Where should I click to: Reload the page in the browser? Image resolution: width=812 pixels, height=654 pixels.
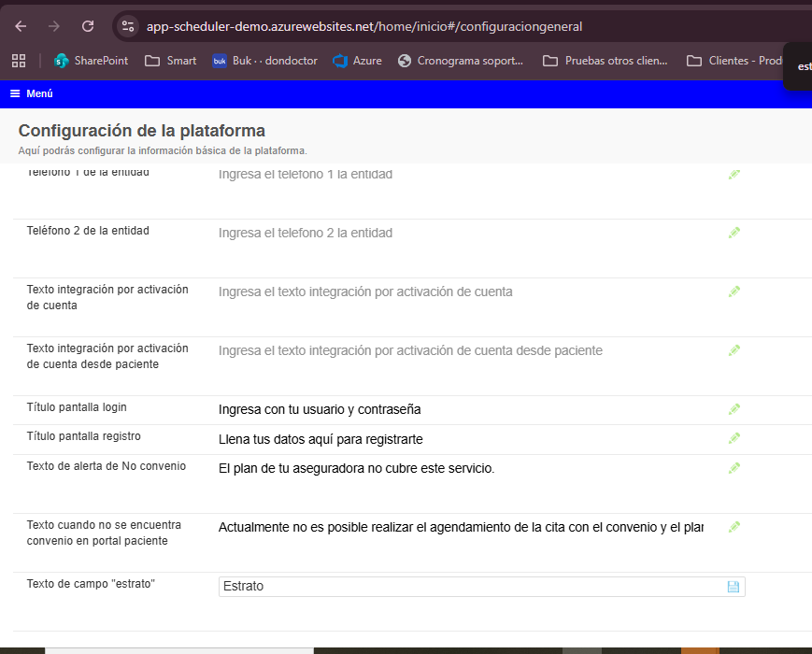coord(87,26)
